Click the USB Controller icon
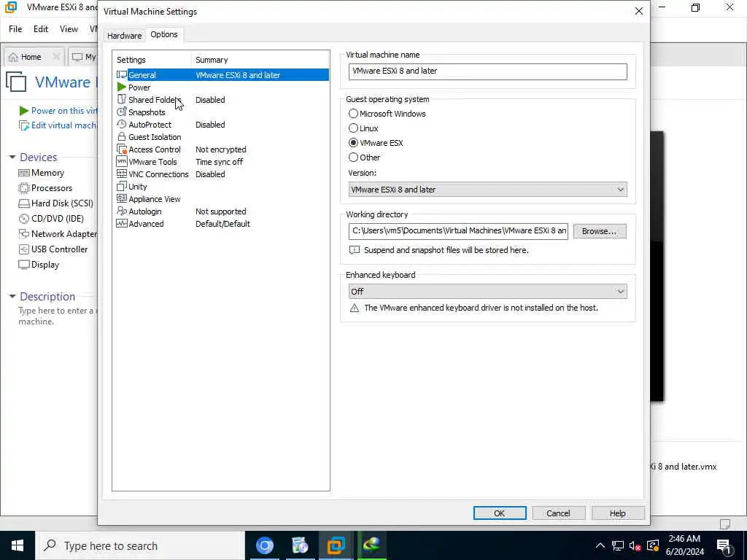Viewport: 747px width, 560px height. pyautogui.click(x=24, y=249)
